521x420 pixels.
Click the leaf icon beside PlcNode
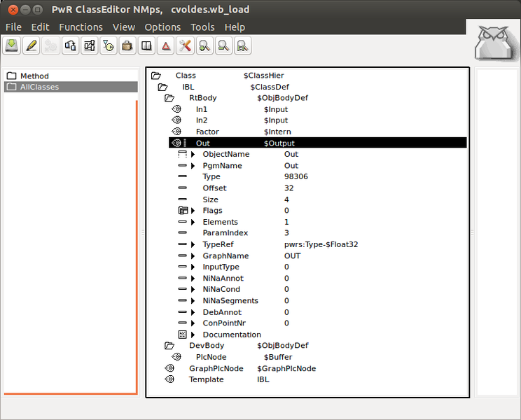(176, 357)
